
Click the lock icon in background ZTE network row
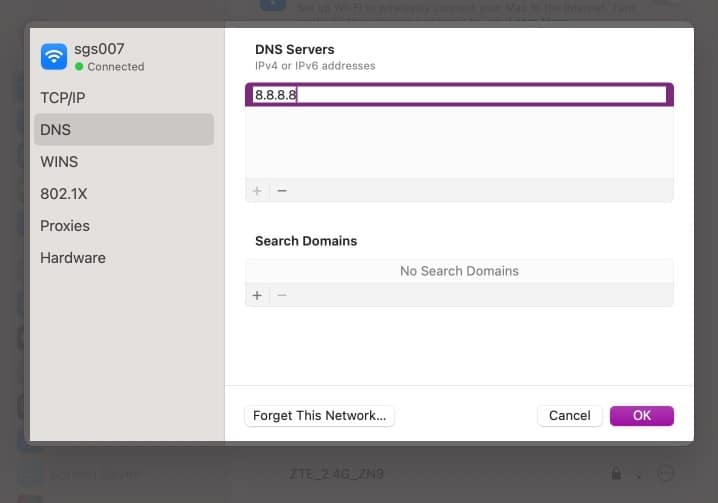click(x=616, y=473)
